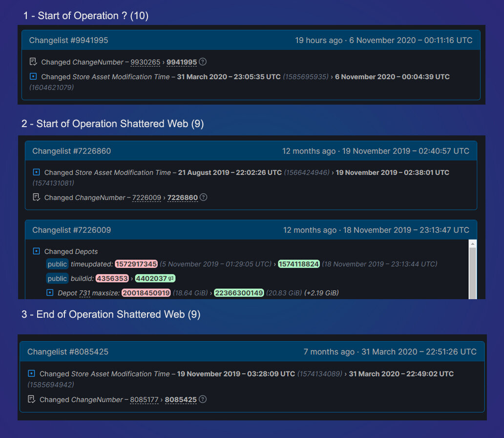This screenshot has width=504, height=438.
Task: Click public branch tag on buildid row
Action: click(x=57, y=278)
